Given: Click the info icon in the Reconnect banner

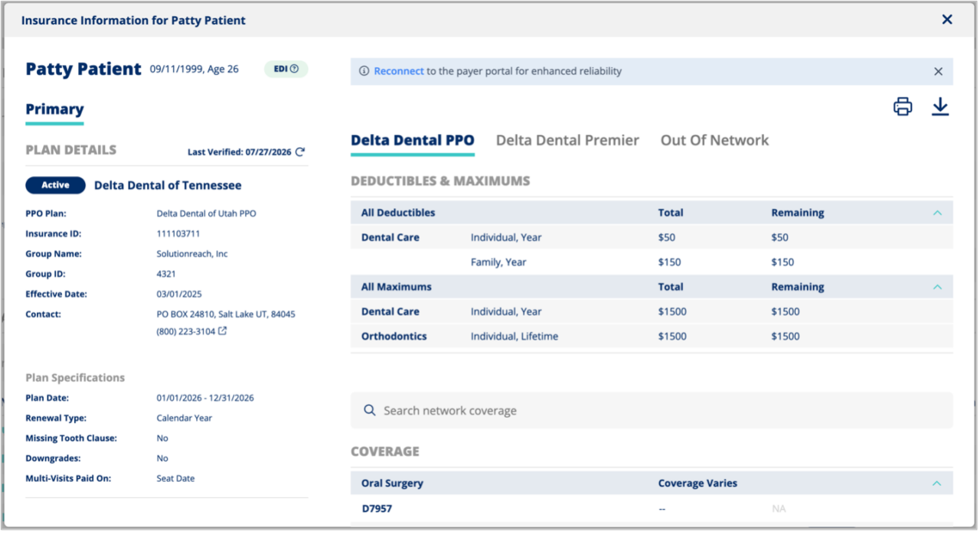Looking at the screenshot, I should point(364,71).
